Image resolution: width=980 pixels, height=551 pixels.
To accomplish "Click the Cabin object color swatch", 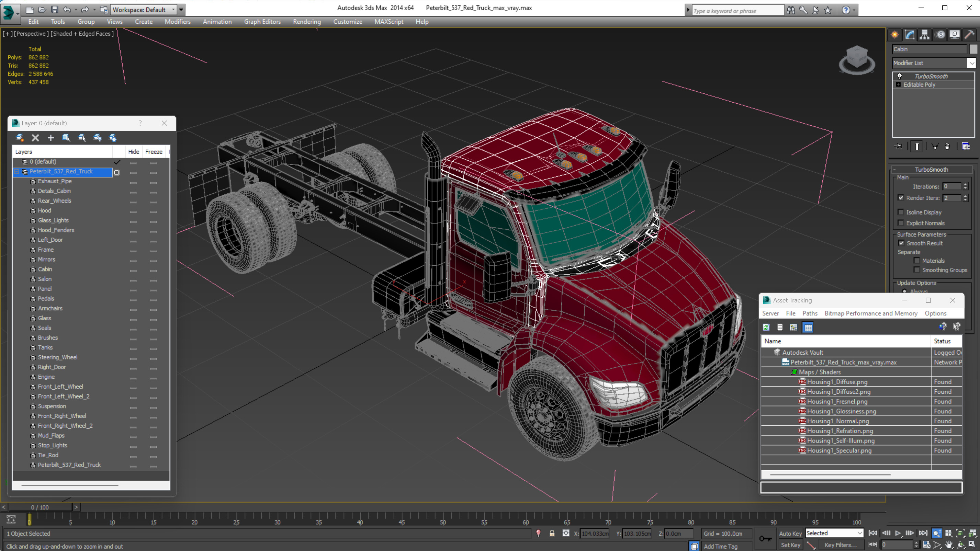I will pyautogui.click(x=973, y=49).
